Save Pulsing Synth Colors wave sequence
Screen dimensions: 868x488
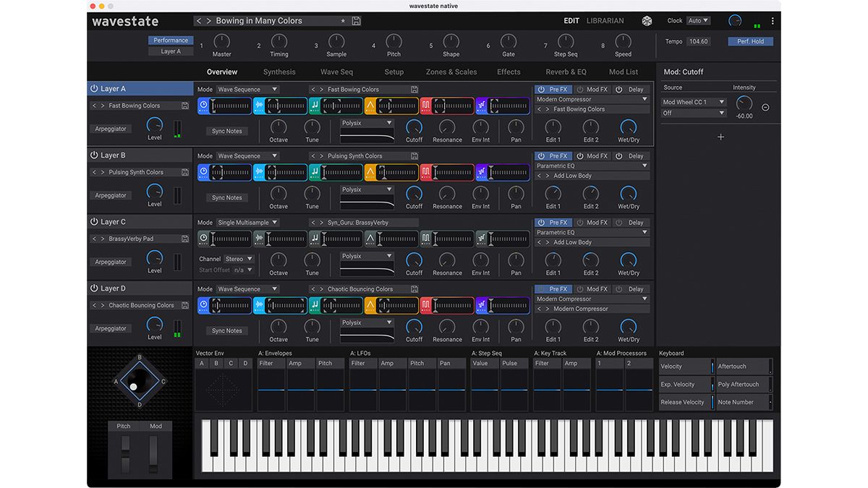tap(414, 156)
